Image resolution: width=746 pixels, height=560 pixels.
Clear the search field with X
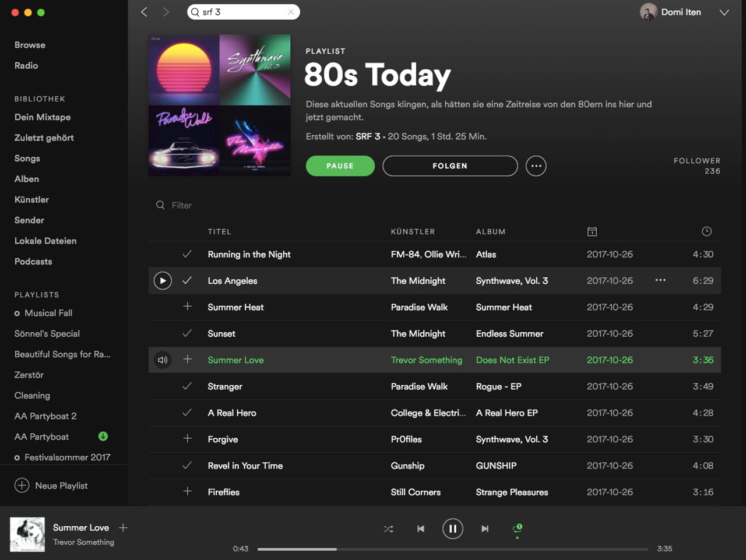[291, 12]
